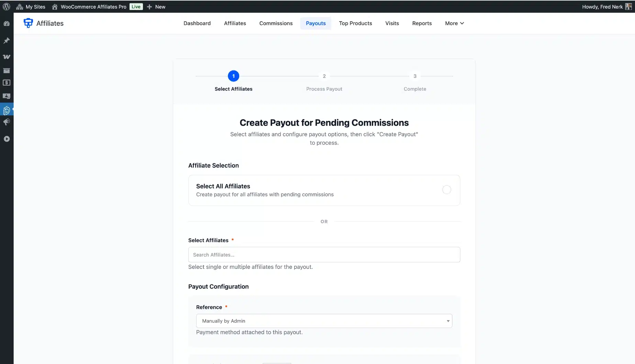
Task: Click the Dashboard gauge icon in sidebar
Action: click(7, 24)
